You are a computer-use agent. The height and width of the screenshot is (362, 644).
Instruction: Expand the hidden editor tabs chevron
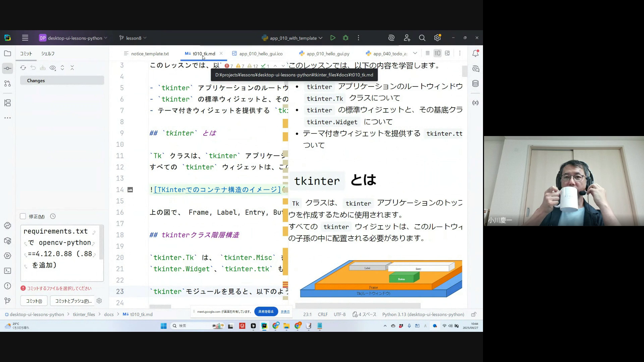(415, 53)
